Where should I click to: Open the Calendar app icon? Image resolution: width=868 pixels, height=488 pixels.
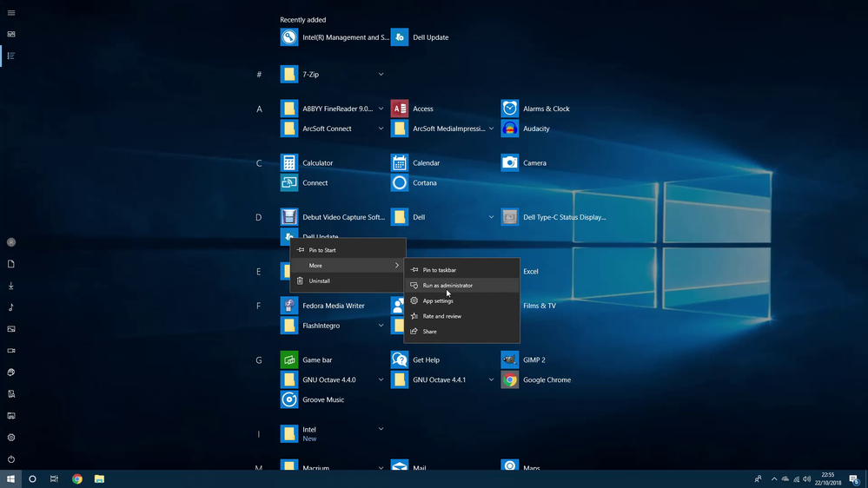click(x=399, y=162)
